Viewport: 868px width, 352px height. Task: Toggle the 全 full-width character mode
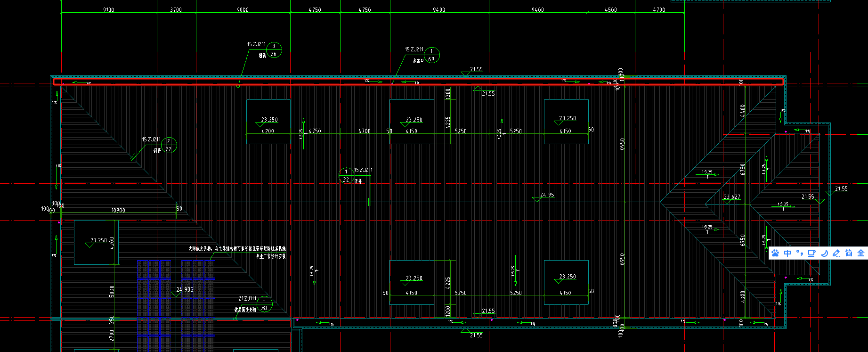coord(860,253)
